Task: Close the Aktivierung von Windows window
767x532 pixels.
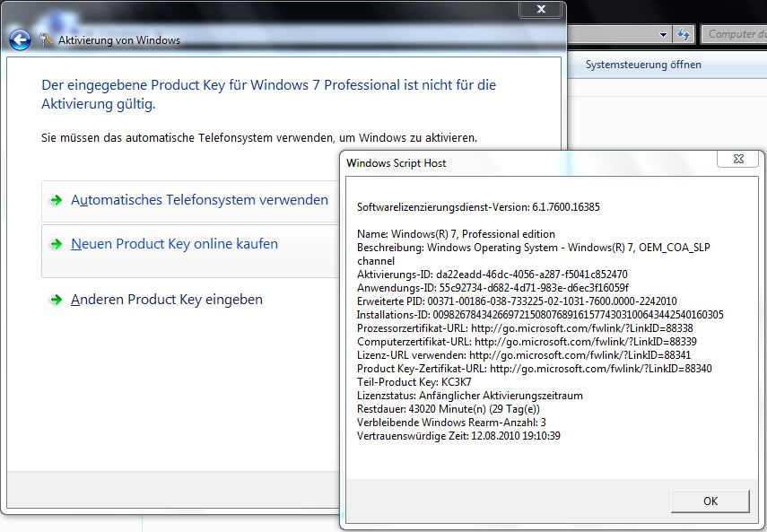Action: [x=541, y=9]
